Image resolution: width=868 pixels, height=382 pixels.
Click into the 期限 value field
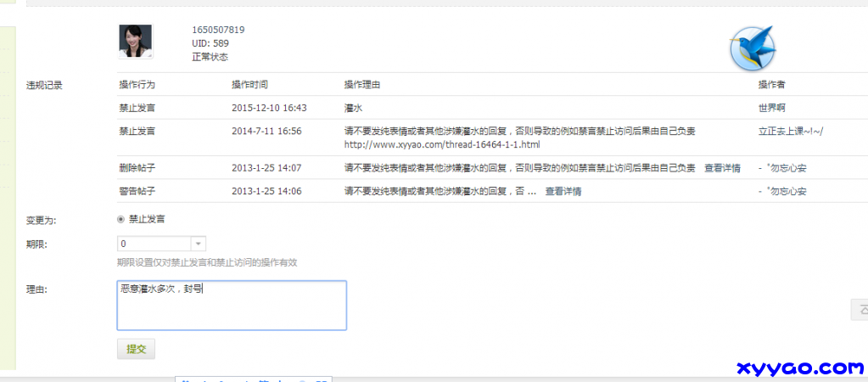point(153,244)
